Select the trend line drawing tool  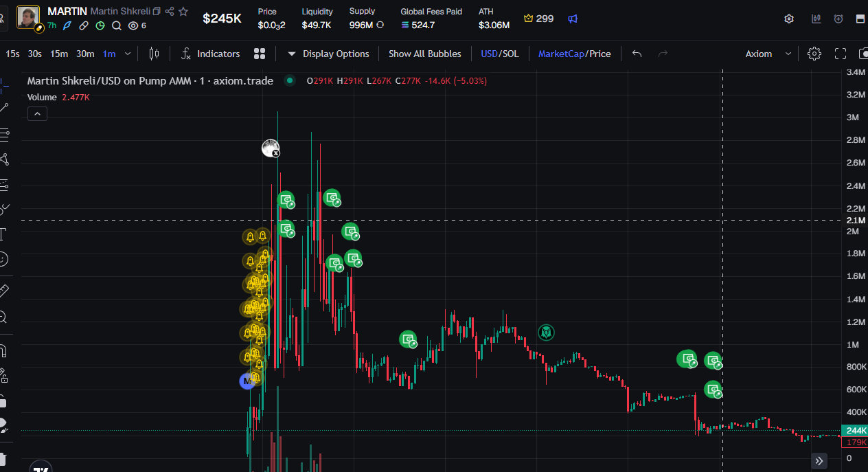coord(4,108)
